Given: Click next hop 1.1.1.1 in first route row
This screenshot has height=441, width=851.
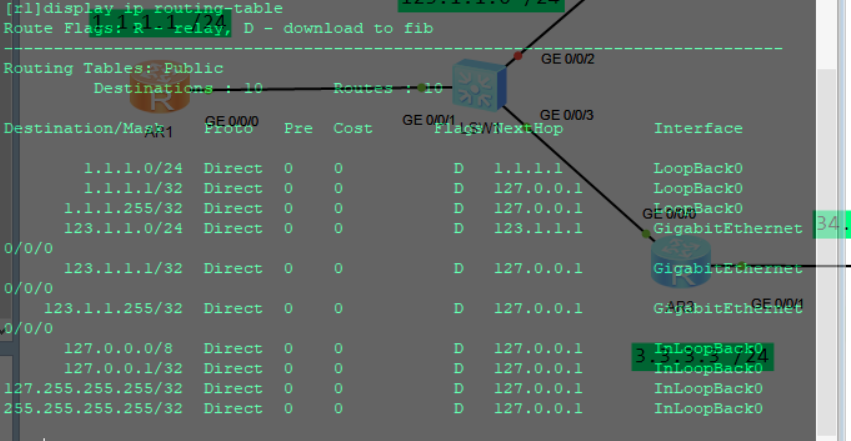Looking at the screenshot, I should (528, 169).
